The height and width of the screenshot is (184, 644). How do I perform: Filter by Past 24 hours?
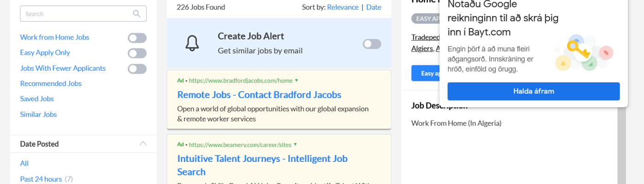pos(41,179)
